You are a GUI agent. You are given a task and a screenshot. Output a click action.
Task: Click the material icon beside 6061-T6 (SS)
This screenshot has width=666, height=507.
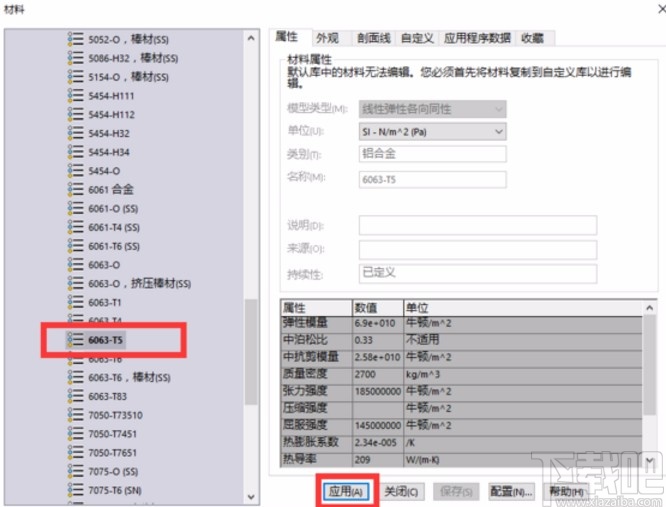point(76,246)
